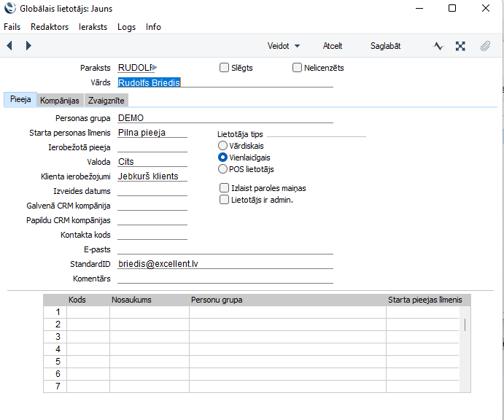Click into the E-pasts input field
This screenshot has height=420, width=504.
[225, 249]
